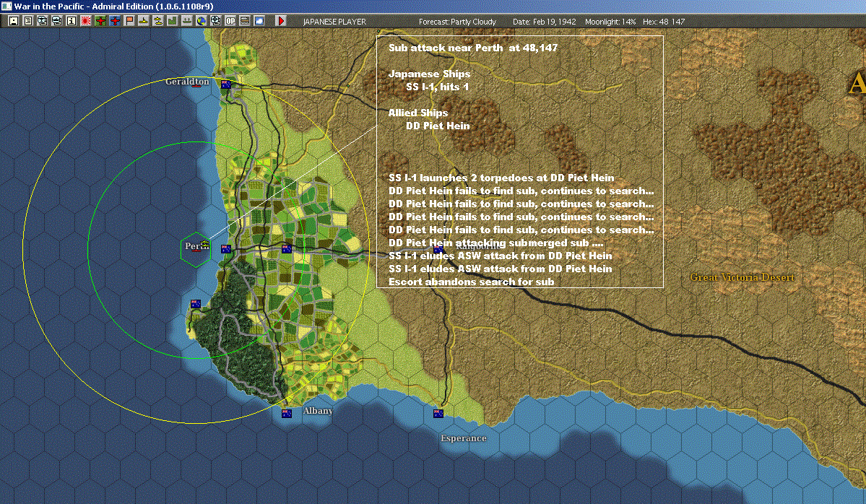This screenshot has height=504, width=866.
Task: Click the ship icon in the Perth hex
Action: click(x=205, y=243)
